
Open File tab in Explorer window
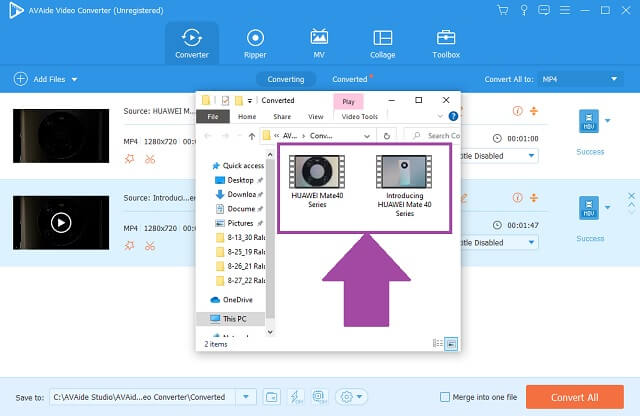click(213, 117)
